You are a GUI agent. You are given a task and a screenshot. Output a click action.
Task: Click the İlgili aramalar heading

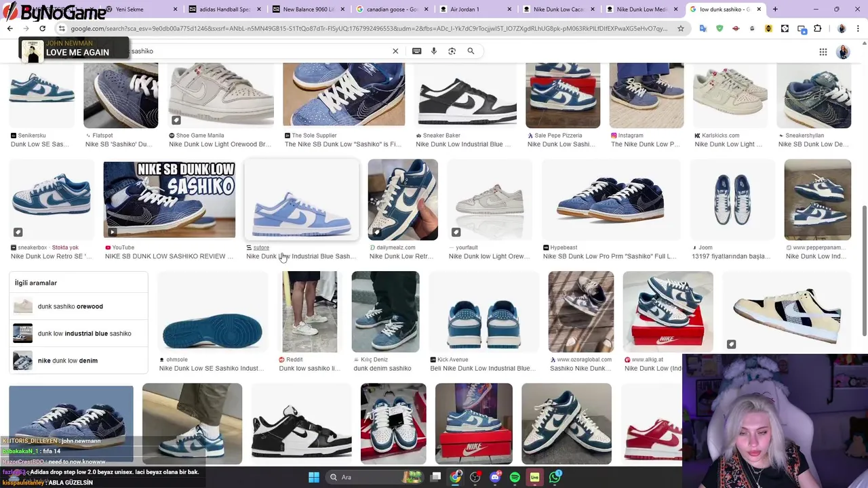(36, 283)
